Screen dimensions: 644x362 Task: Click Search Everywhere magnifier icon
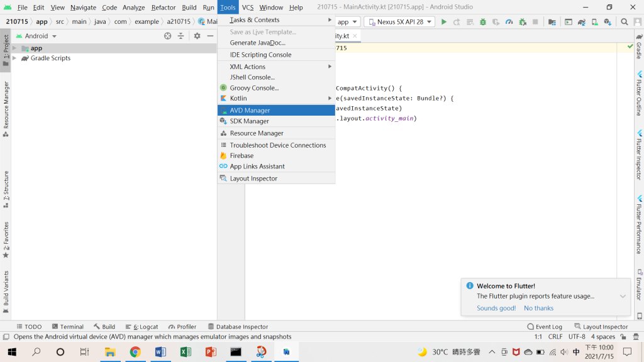click(x=625, y=22)
